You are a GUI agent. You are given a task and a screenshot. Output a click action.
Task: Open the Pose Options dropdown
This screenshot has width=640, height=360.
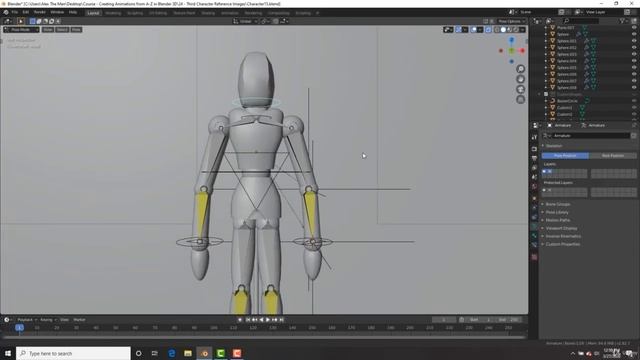[511, 21]
